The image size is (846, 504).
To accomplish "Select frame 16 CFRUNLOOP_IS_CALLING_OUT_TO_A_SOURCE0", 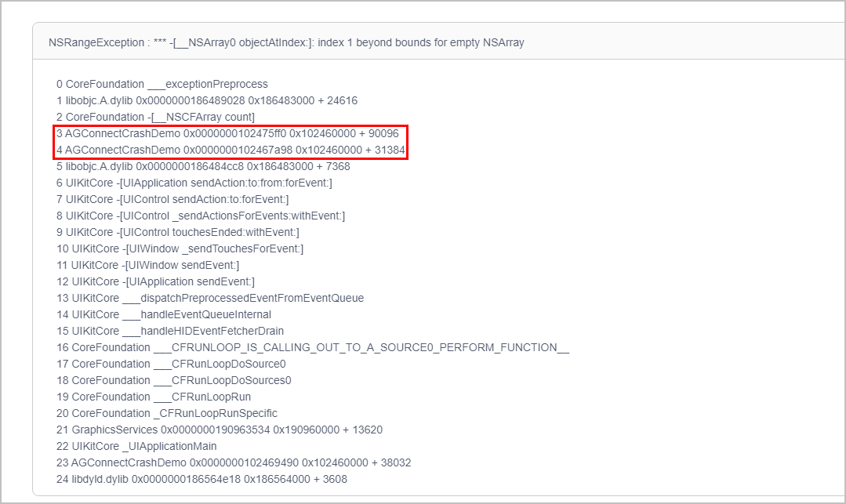I will tap(313, 347).
